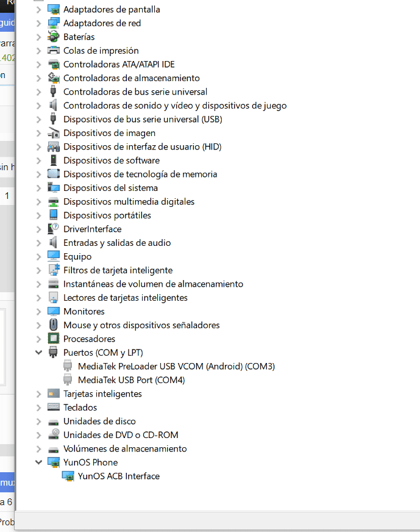The height and width of the screenshot is (532, 420).
Task: Select MediaTek USB Port (COM4) entry
Action: coord(131,380)
